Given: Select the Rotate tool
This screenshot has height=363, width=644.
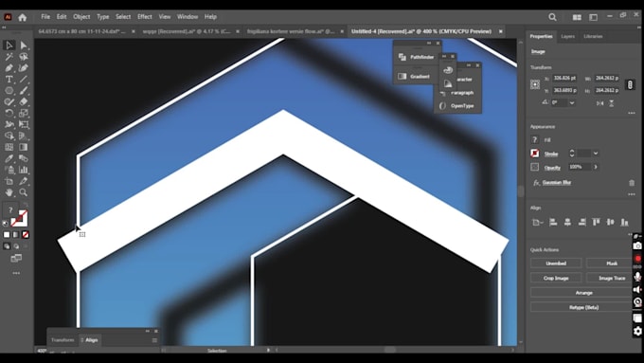Looking at the screenshot, I should pyautogui.click(x=9, y=113).
